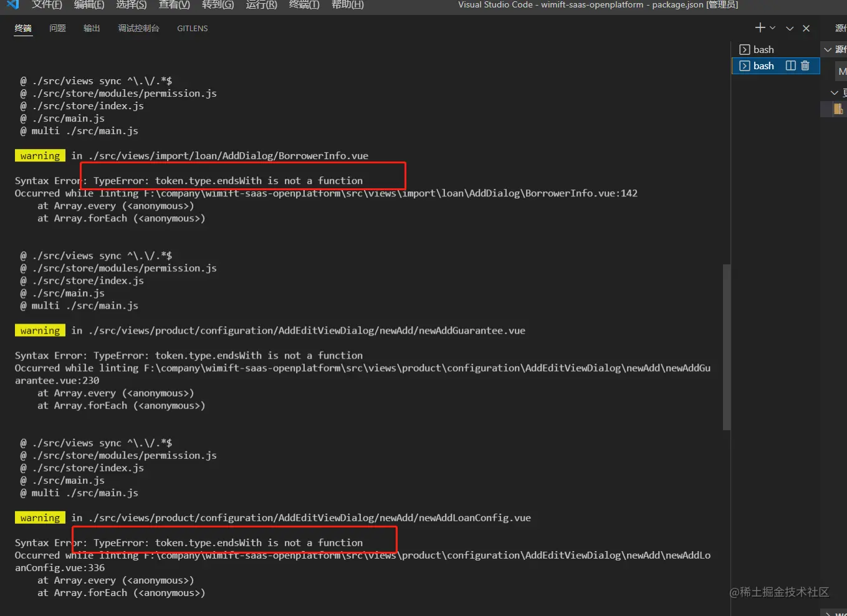Click the newAddGuarantee.vue warning file path
This screenshot has width=847, height=616.
click(x=307, y=330)
